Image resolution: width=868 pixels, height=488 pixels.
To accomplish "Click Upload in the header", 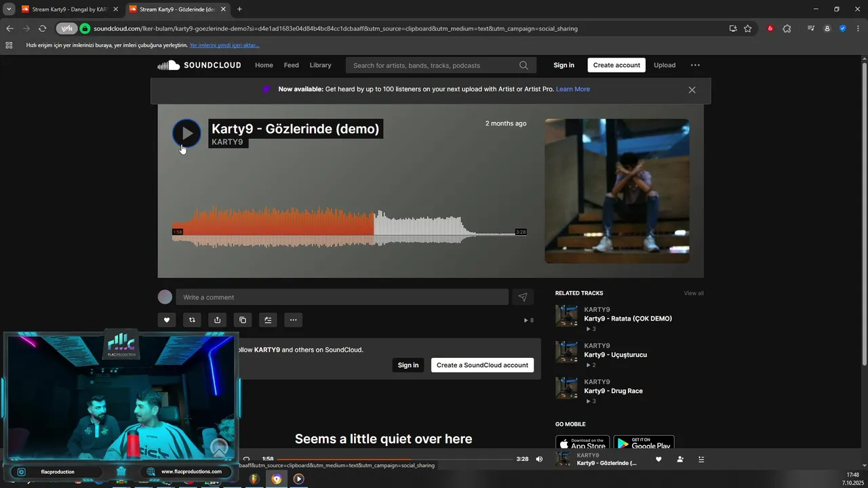I will (x=665, y=65).
